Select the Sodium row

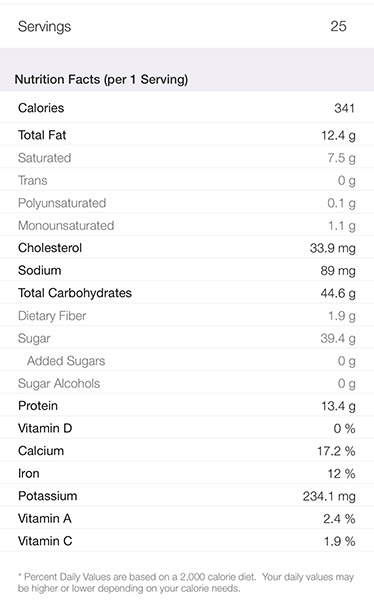click(187, 270)
